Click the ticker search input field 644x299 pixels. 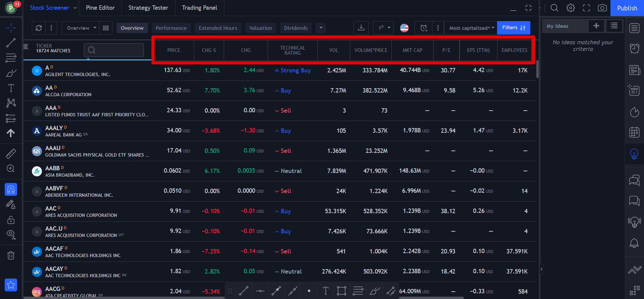pyautogui.click(x=114, y=50)
